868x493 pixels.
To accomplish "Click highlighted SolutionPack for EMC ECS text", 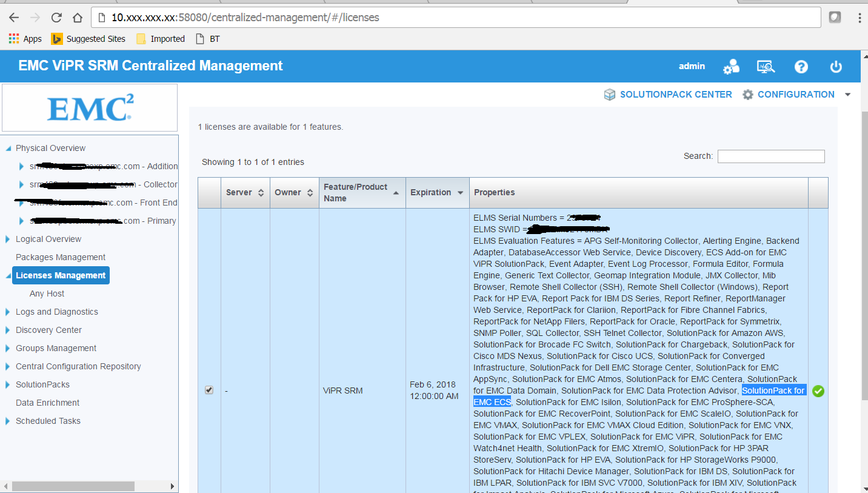I will [773, 391].
